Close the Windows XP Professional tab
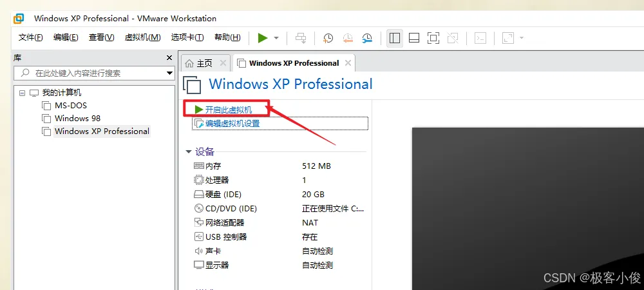The image size is (644, 290). (348, 63)
